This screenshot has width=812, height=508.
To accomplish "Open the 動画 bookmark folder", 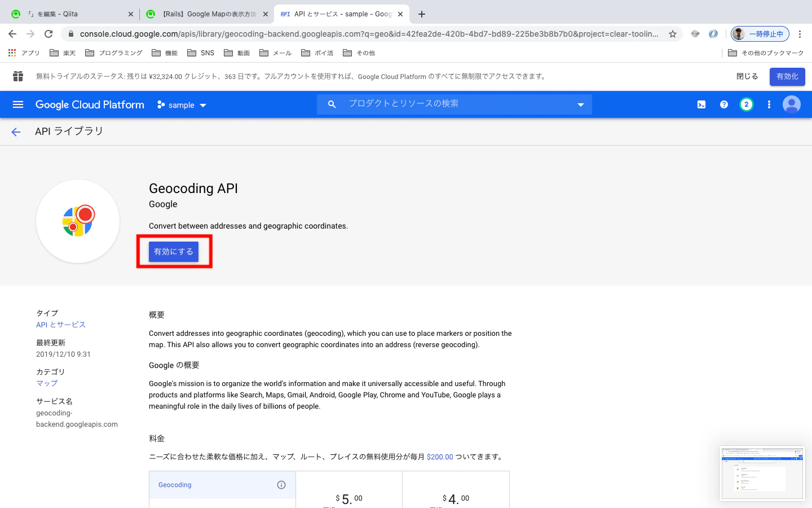I will click(x=237, y=53).
